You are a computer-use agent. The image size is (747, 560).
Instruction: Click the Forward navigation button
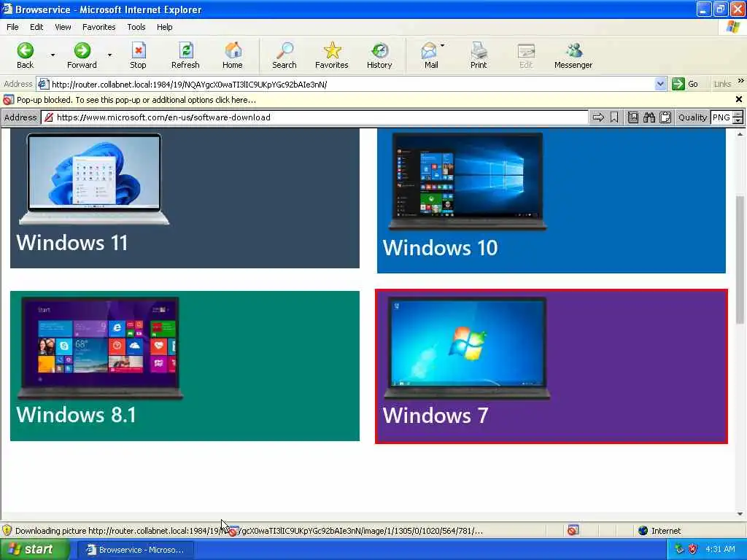pyautogui.click(x=82, y=55)
